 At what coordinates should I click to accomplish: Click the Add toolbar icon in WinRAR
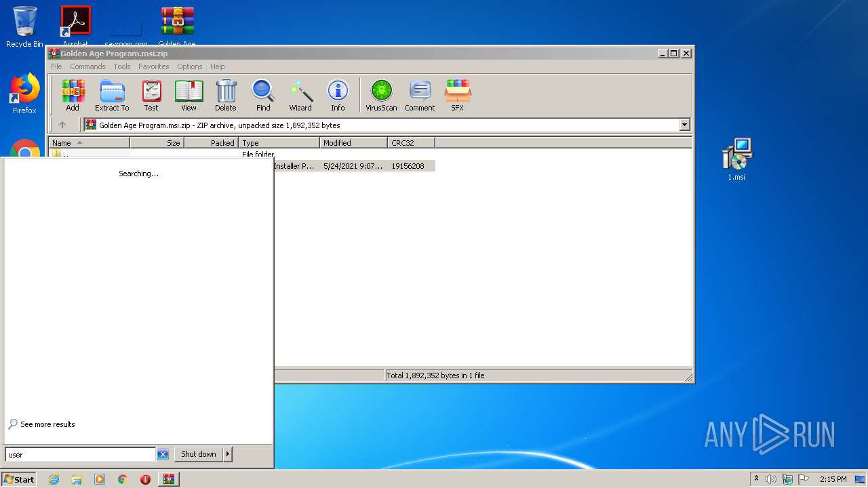73,96
